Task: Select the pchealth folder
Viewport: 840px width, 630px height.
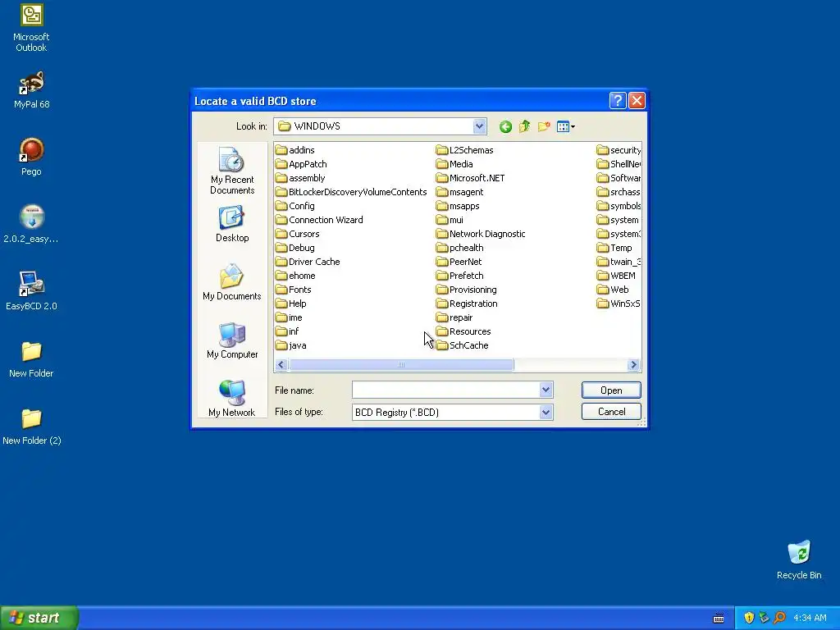Action: click(460, 248)
